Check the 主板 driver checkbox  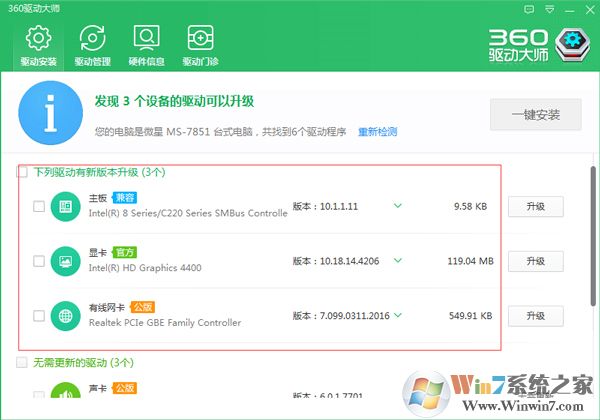pyautogui.click(x=38, y=207)
